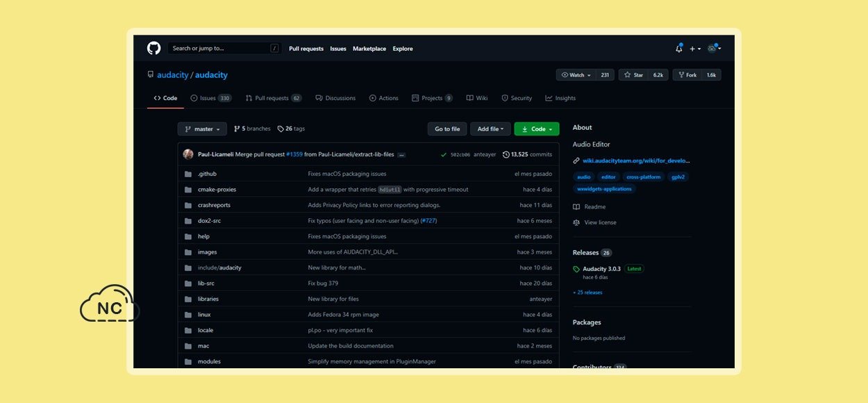Open the .github folder
Viewport: 868px width, 403px height.
tap(207, 174)
